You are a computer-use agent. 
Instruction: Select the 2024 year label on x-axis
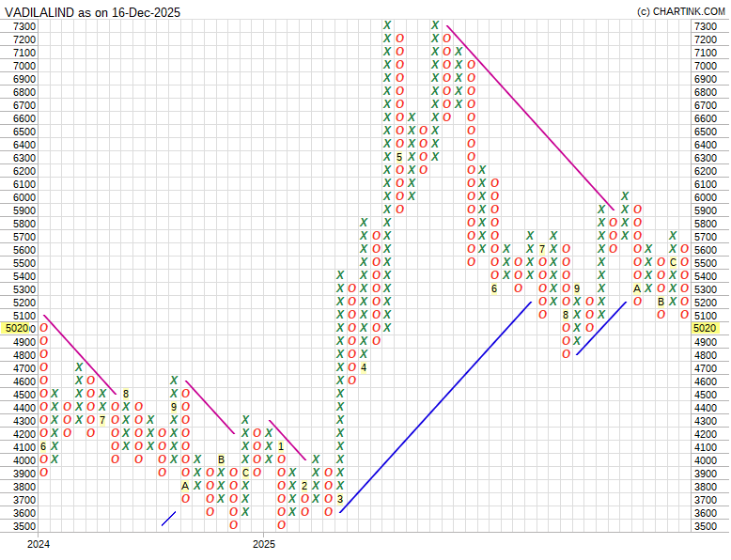pos(39,544)
